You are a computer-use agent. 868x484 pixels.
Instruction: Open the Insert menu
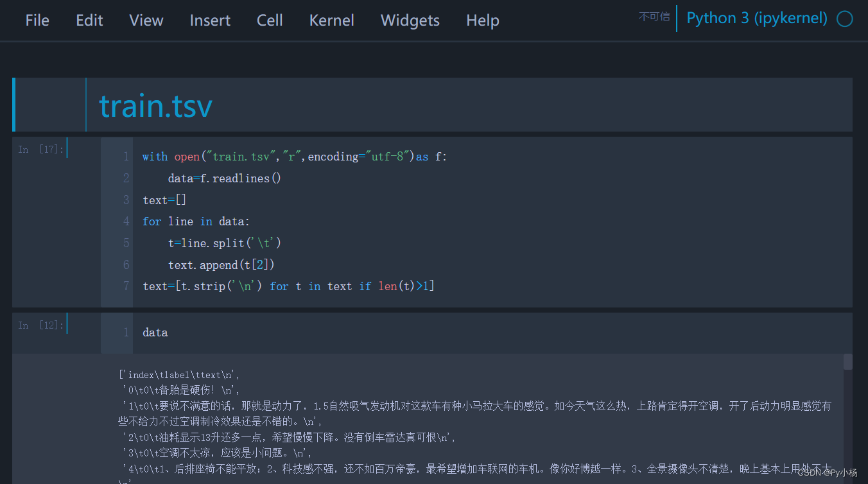pyautogui.click(x=210, y=20)
